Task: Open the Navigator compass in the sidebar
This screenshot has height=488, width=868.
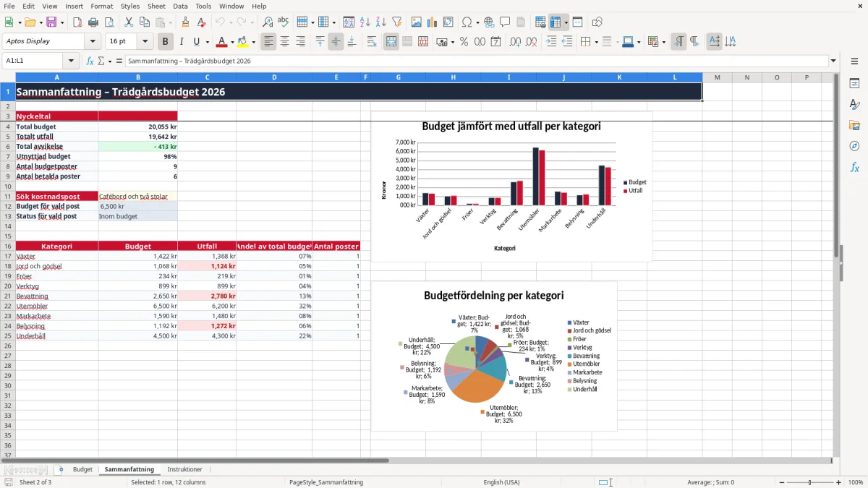Action: tap(854, 146)
